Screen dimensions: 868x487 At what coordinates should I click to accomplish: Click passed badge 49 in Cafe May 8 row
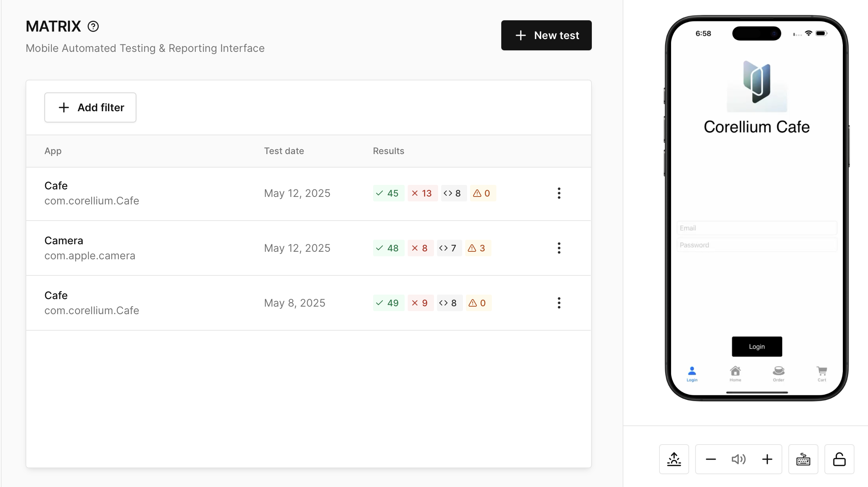coord(389,303)
